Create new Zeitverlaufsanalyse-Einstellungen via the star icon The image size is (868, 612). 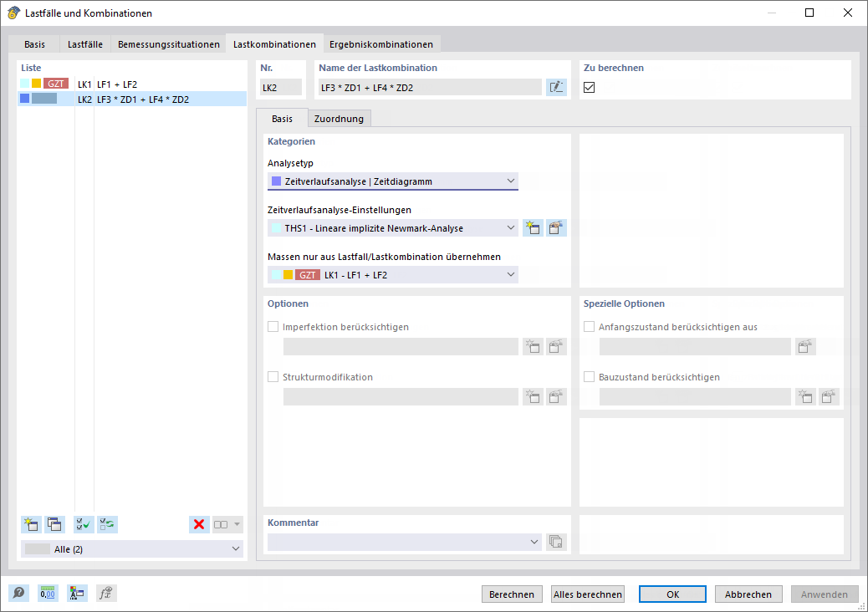tap(533, 228)
